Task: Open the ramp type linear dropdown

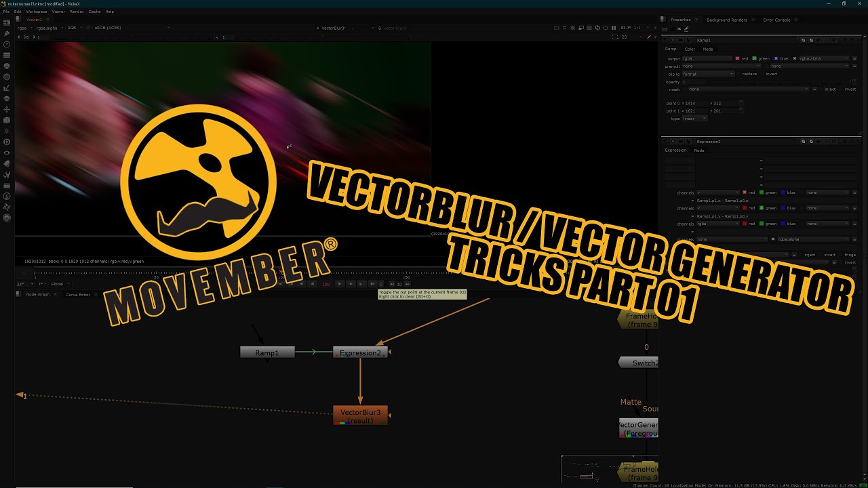Action: [695, 119]
